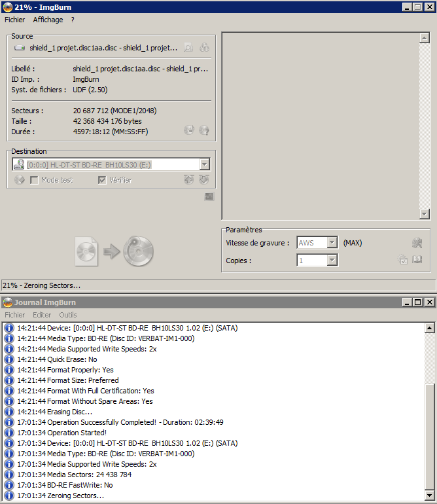
Task: Open the Vitesse de gravure dropdown
Action: click(332, 243)
